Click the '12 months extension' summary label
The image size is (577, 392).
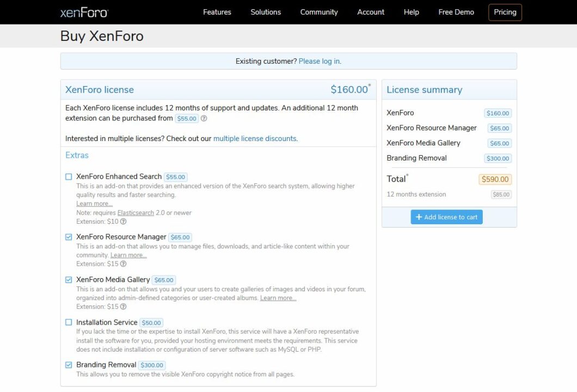coord(416,194)
